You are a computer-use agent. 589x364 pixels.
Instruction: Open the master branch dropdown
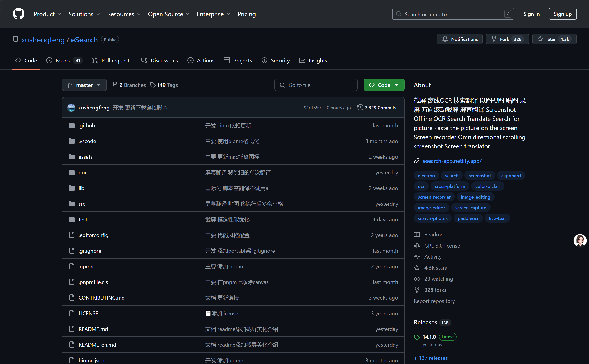tap(84, 85)
